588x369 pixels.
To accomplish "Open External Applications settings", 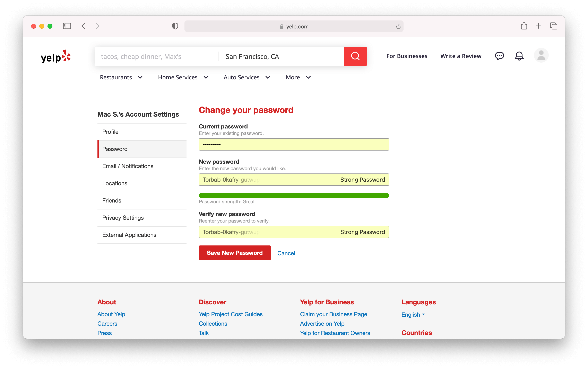I will tap(142, 235).
